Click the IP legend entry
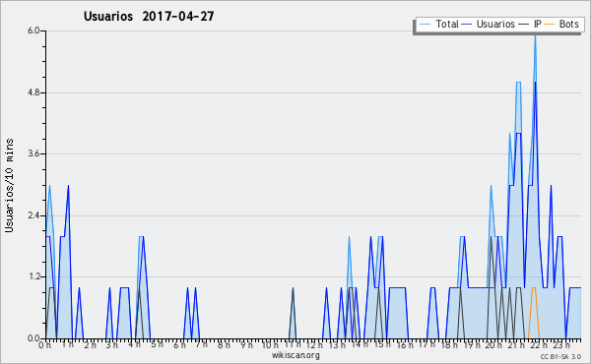 click(530, 24)
